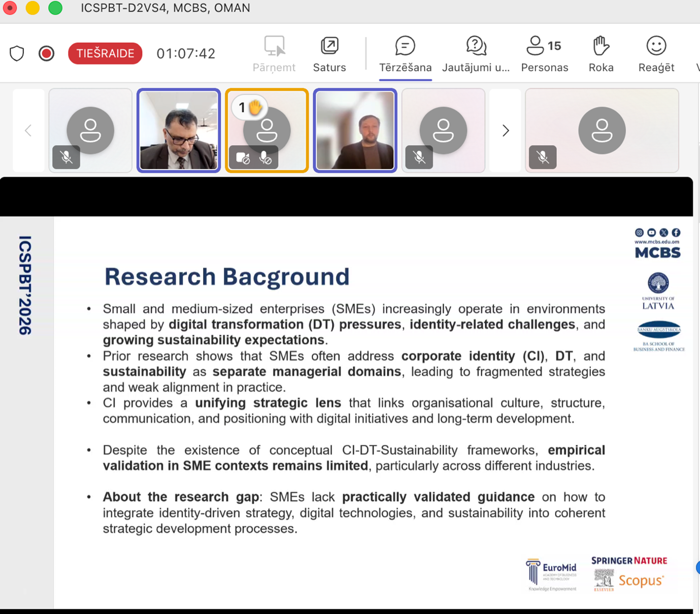The width and height of the screenshot is (700, 614).
Task: Click the MCBS logo on the slide
Action: [657, 252]
